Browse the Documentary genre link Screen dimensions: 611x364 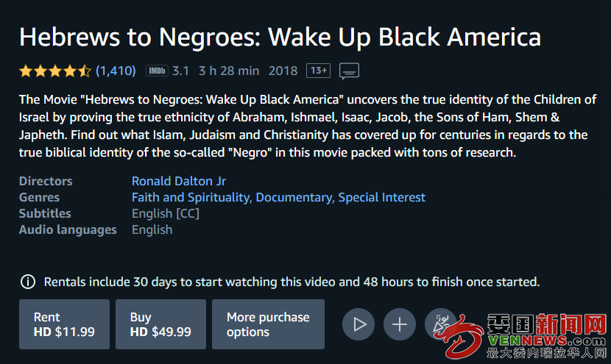(294, 197)
